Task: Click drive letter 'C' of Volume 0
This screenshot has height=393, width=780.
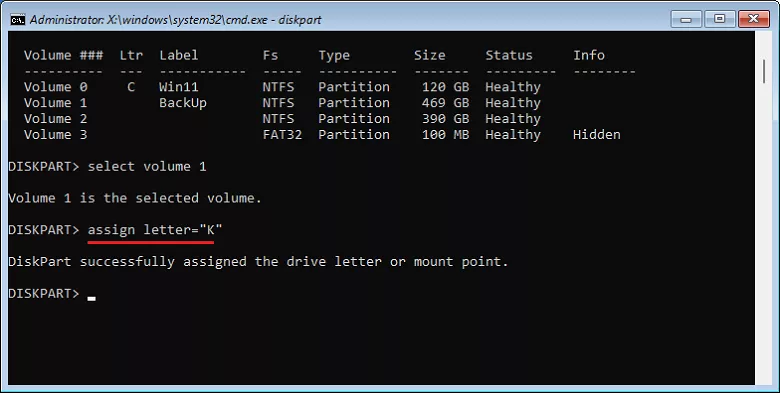Action: [131, 87]
